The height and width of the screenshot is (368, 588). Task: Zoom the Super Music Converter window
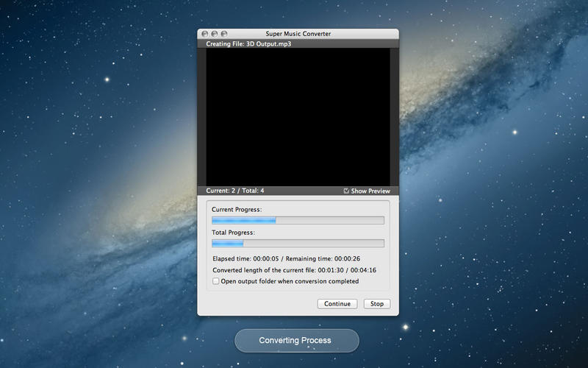click(224, 34)
